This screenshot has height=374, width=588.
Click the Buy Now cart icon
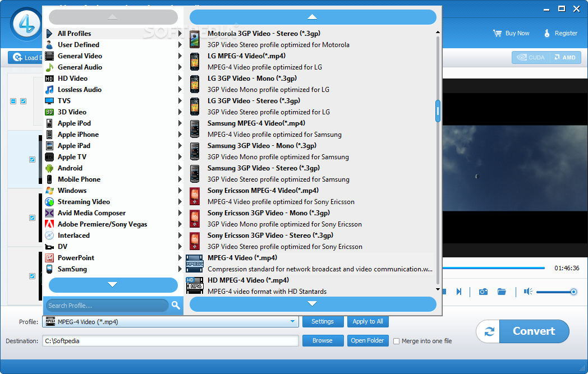point(497,33)
